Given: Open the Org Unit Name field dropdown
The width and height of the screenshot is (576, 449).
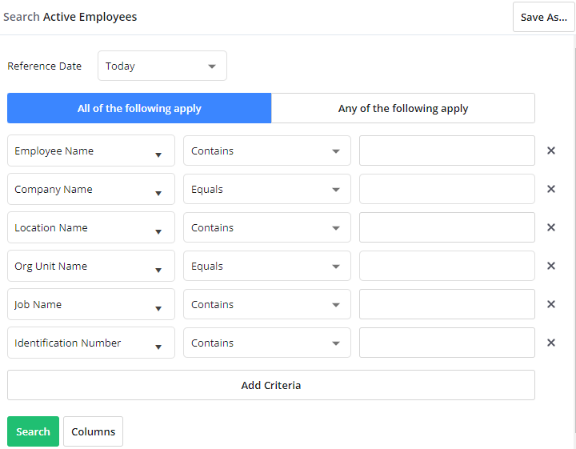Looking at the screenshot, I should (91, 266).
